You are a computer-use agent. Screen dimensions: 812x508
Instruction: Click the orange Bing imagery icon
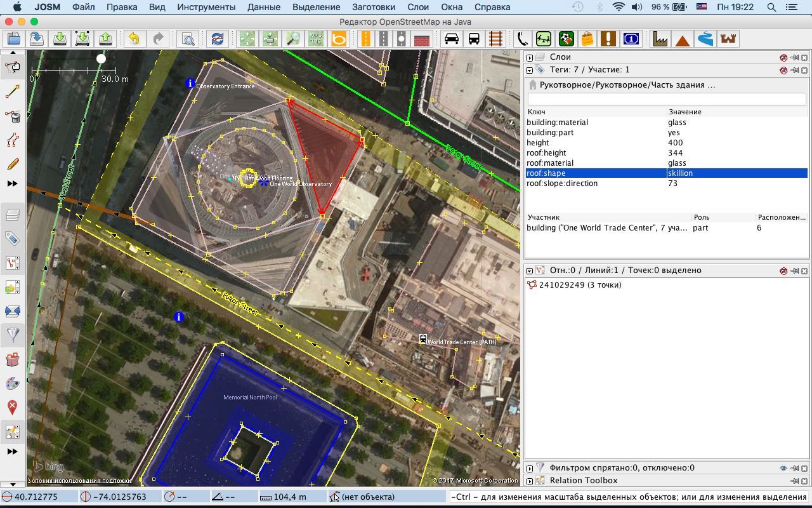click(339, 39)
